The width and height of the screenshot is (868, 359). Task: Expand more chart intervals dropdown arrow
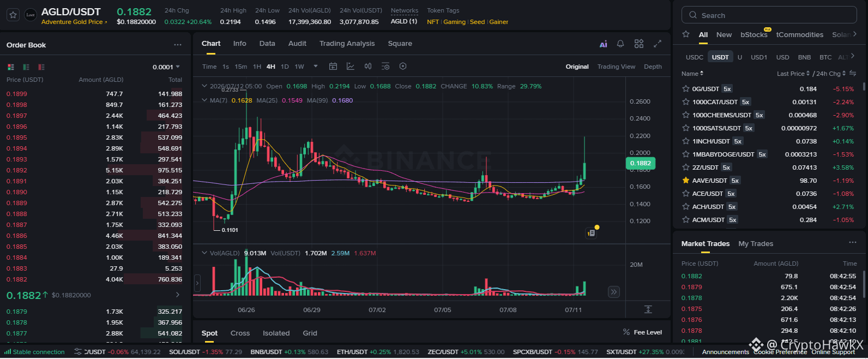316,67
